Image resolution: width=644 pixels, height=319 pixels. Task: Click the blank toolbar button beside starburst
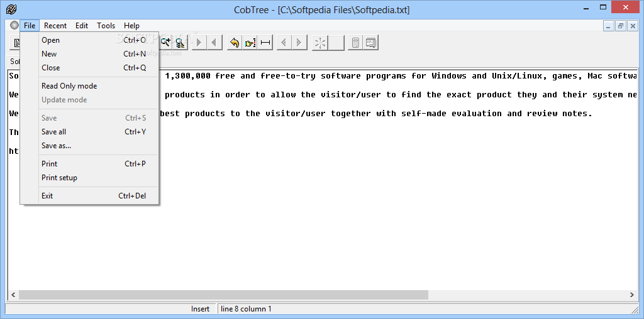(x=336, y=42)
